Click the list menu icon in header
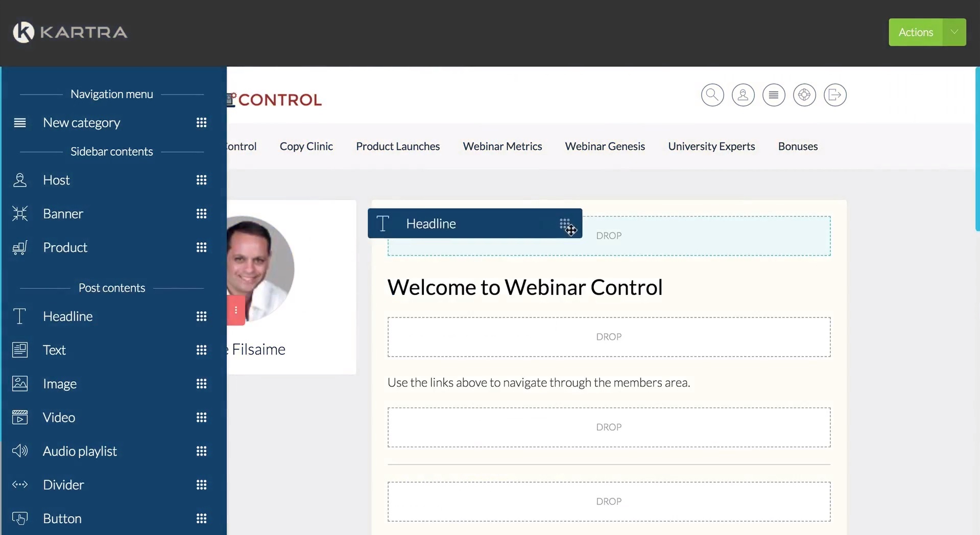Screen dimensions: 980x535 774,95
